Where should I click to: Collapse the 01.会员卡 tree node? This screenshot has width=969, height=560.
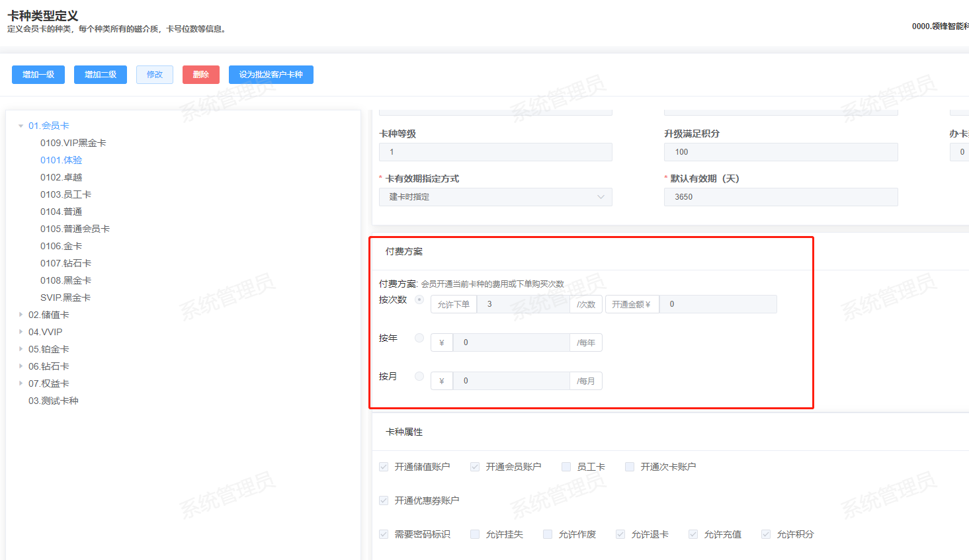(x=21, y=126)
